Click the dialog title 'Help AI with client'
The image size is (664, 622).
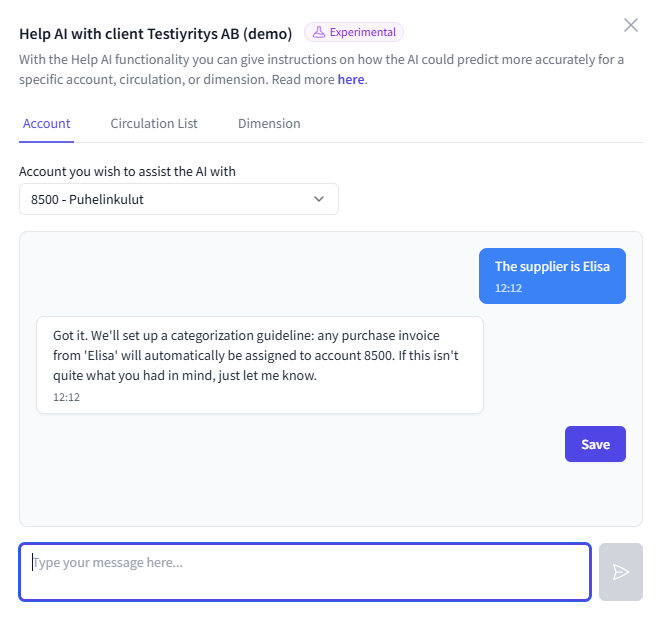click(x=155, y=33)
